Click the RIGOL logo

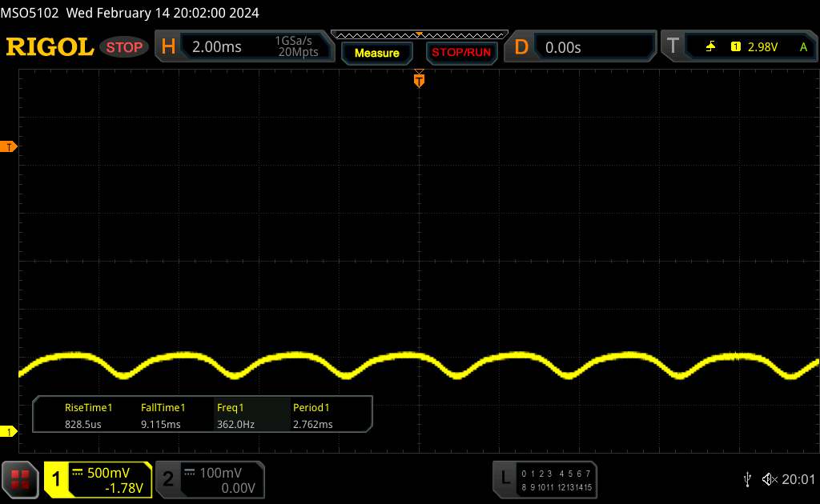pos(50,47)
